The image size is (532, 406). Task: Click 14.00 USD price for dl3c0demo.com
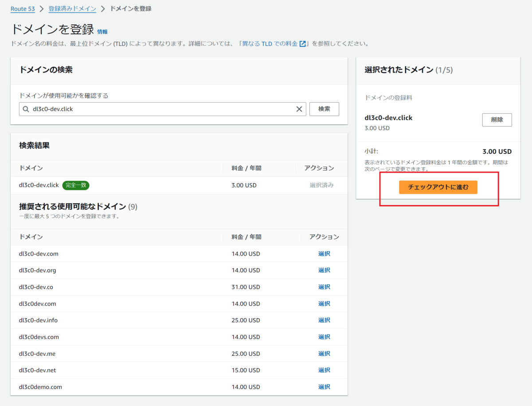tap(246, 387)
